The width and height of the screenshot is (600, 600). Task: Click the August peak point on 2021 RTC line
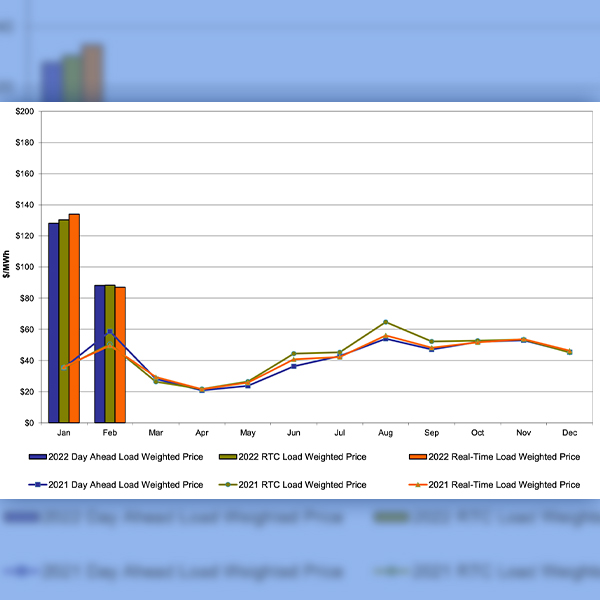pyautogui.click(x=386, y=322)
